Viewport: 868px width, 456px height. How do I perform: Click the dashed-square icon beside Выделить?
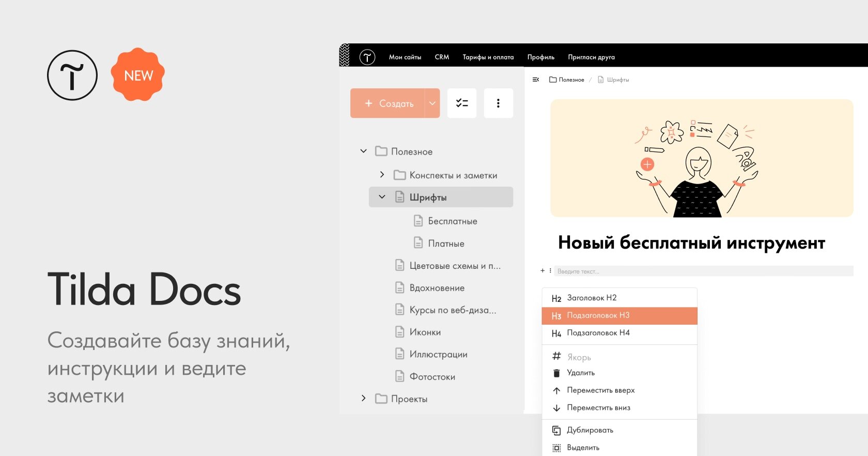pyautogui.click(x=556, y=448)
